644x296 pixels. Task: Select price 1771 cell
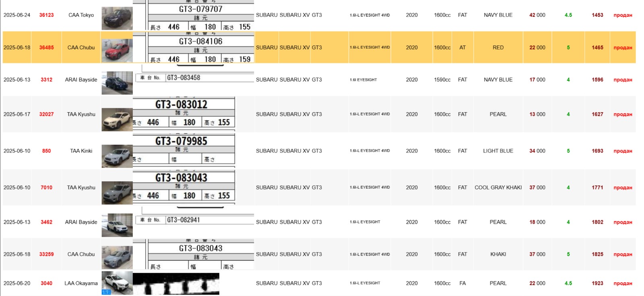click(x=597, y=187)
